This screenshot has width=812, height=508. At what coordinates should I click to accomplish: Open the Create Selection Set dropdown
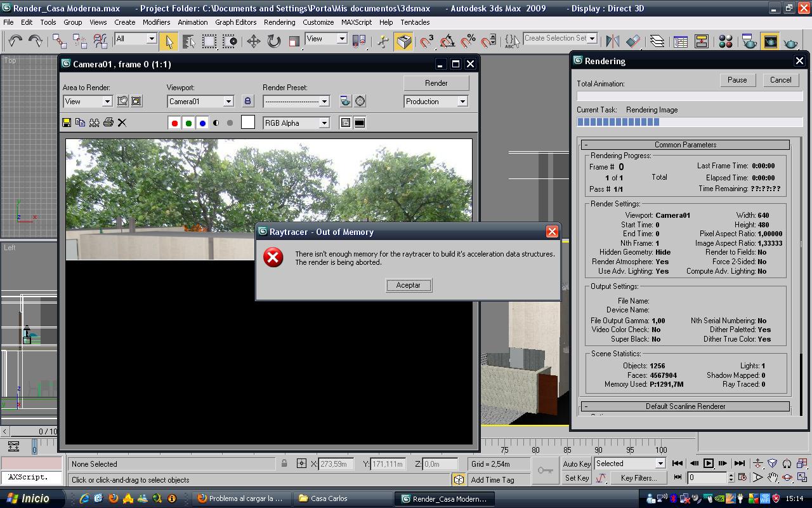click(561, 38)
